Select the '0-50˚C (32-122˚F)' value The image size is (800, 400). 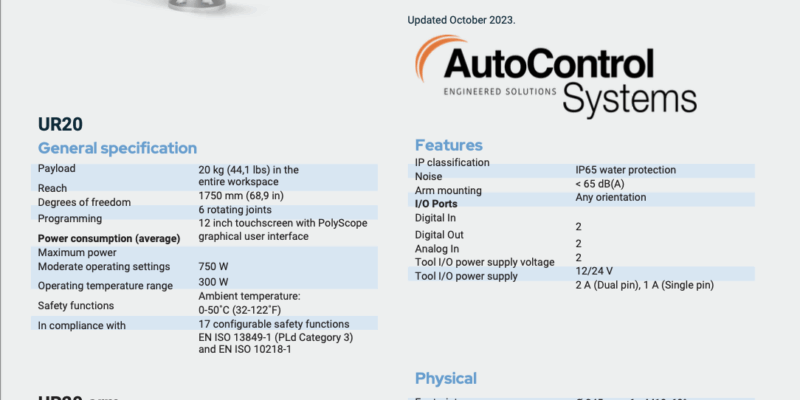pos(240,310)
